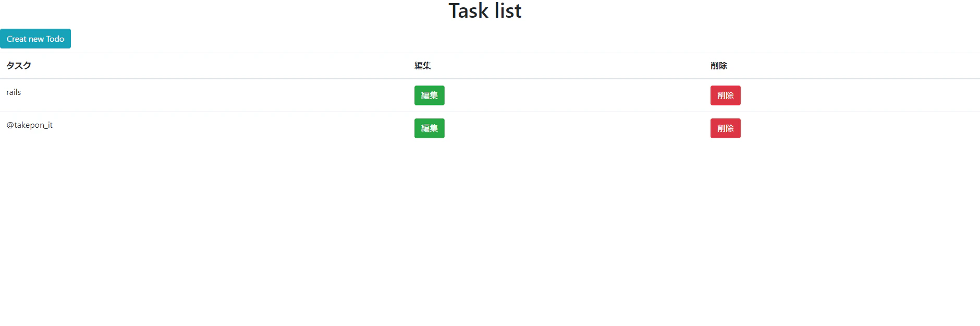Hit the red 削除 button in rails row

point(726,95)
